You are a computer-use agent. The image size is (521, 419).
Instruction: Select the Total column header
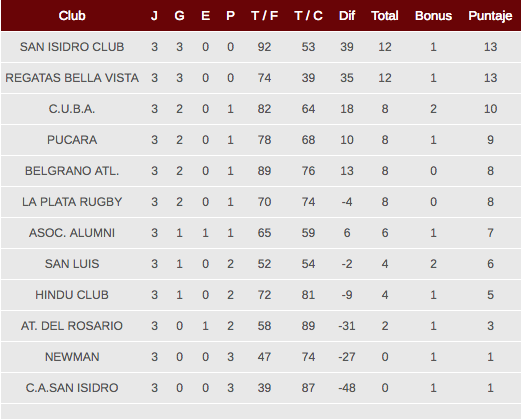click(385, 16)
